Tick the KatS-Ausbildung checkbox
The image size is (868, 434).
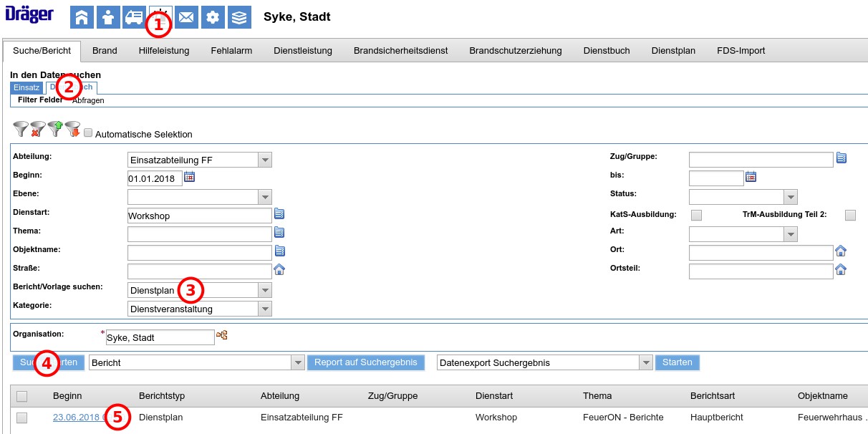tap(696, 215)
